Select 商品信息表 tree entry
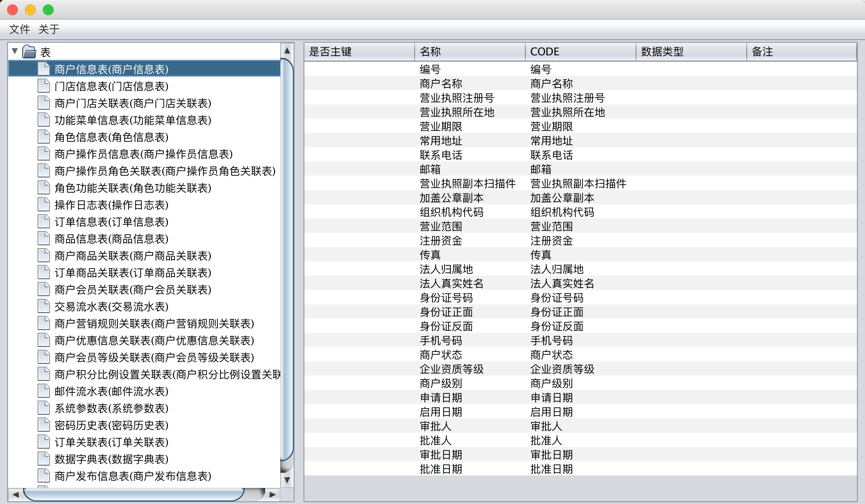The image size is (865, 504). 111,239
